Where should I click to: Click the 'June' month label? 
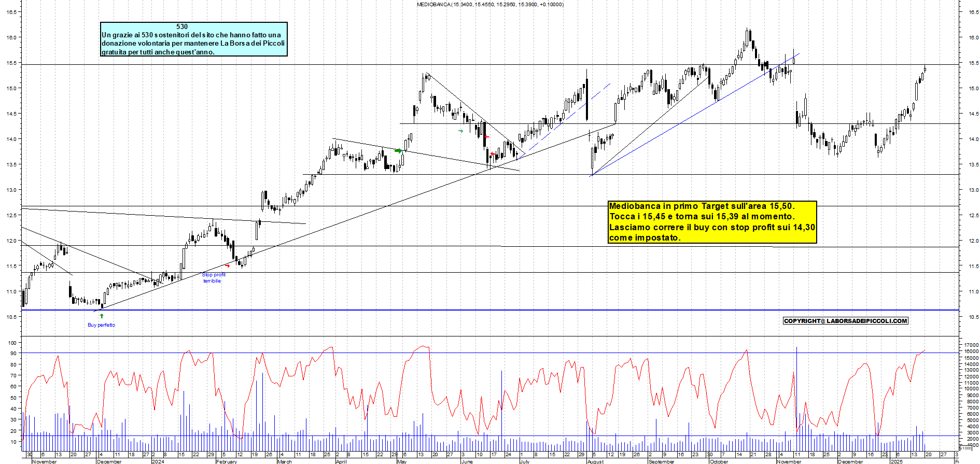[467, 461]
